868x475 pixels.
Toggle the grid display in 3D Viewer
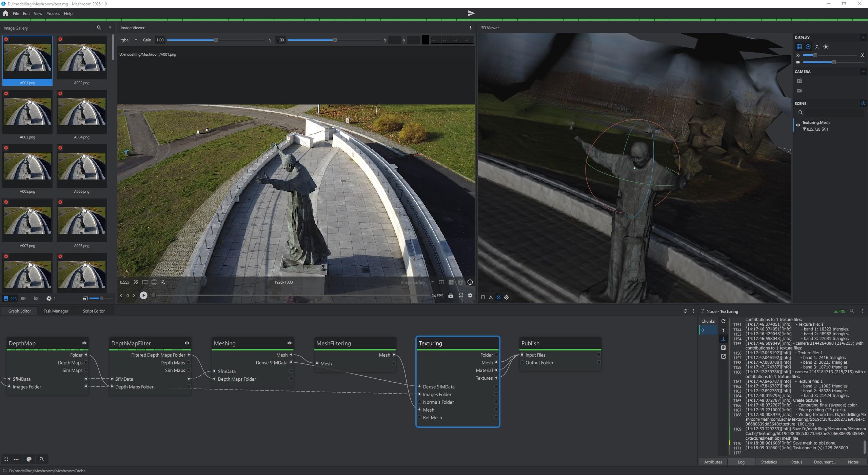[x=799, y=47]
